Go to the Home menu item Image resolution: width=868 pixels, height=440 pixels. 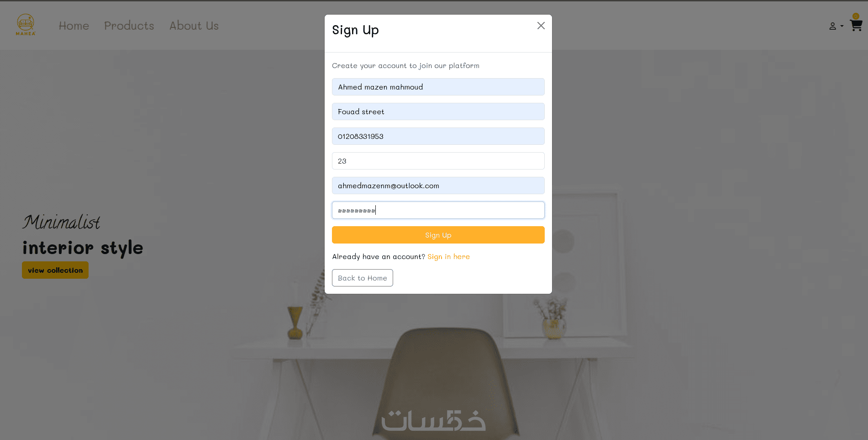tap(74, 26)
